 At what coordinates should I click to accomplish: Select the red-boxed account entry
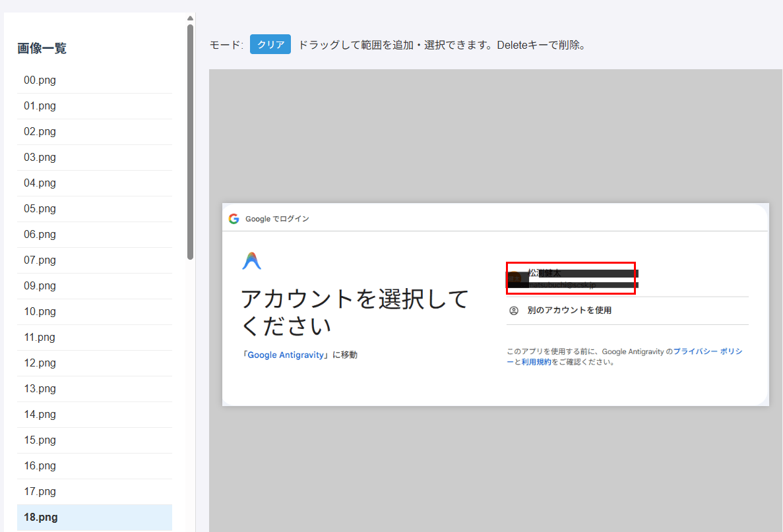coord(571,278)
